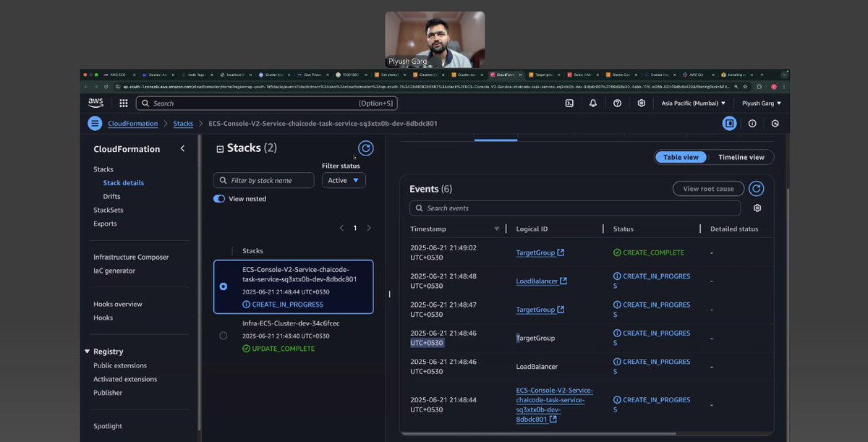Click the browser back arrow
This screenshot has width=868, height=442.
click(x=85, y=87)
